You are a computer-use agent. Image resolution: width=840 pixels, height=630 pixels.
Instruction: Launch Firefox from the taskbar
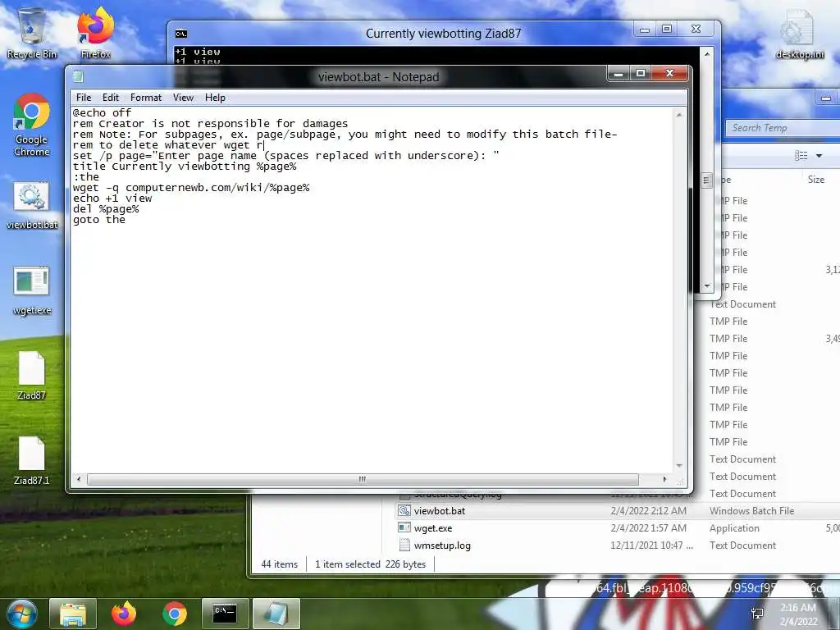124,614
